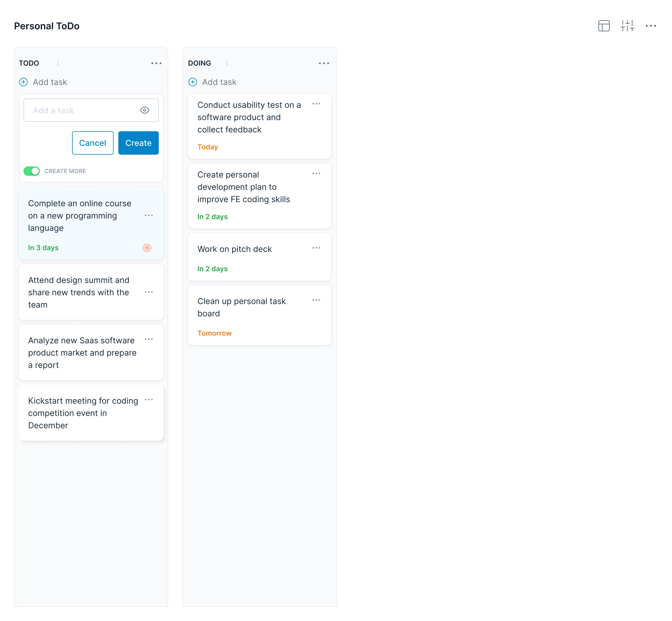Click the priority target icon on the online course card
Screen dimensions: 672x621
(x=147, y=248)
